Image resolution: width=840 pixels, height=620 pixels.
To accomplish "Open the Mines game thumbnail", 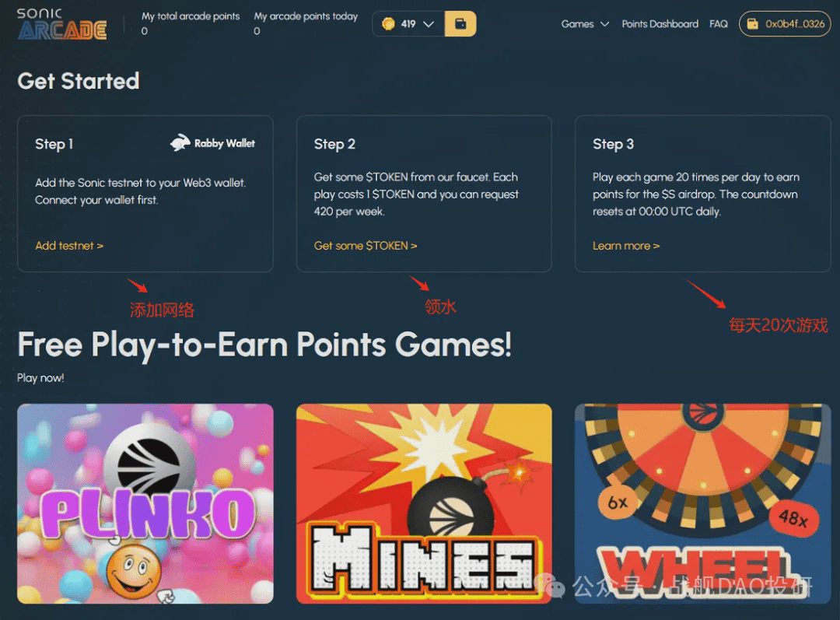I will [x=424, y=504].
